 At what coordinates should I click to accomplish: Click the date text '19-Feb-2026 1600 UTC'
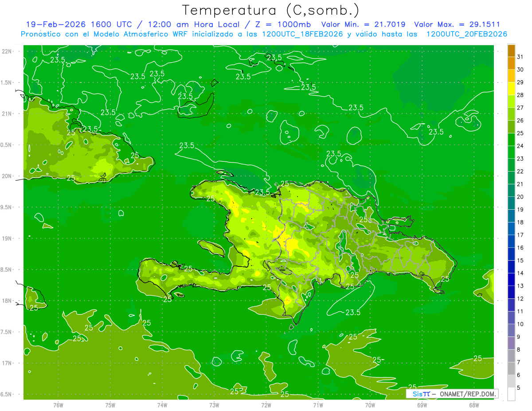[x=80, y=25]
